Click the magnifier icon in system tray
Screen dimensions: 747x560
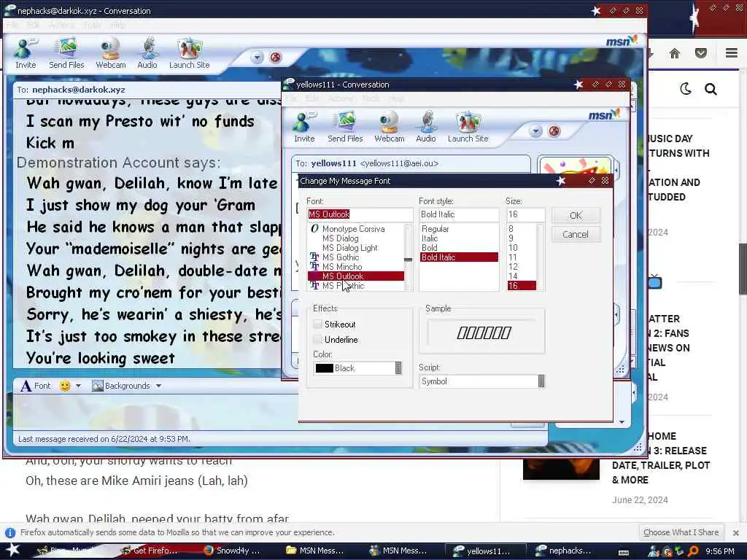coord(693,551)
